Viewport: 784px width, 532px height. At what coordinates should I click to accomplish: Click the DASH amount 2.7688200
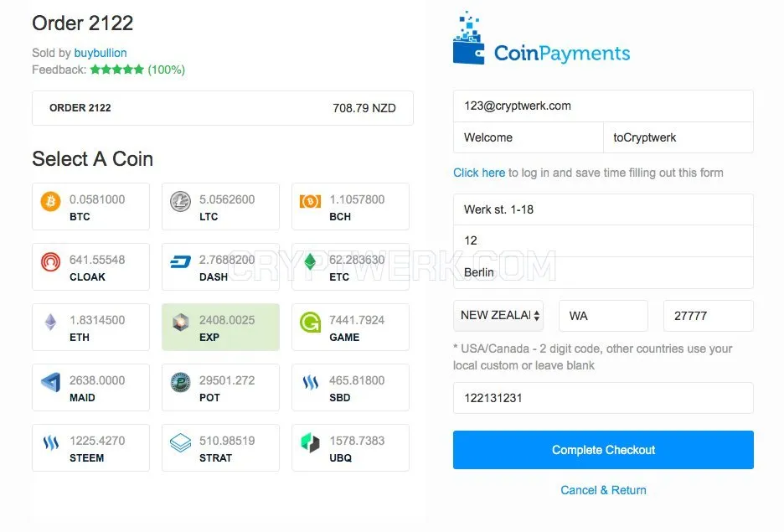pos(227,260)
